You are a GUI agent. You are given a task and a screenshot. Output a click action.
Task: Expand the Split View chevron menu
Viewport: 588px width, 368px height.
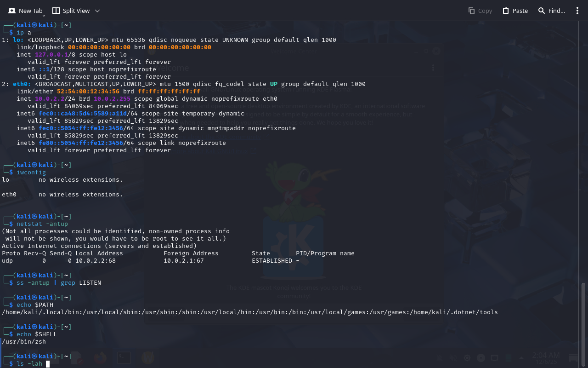pyautogui.click(x=97, y=11)
